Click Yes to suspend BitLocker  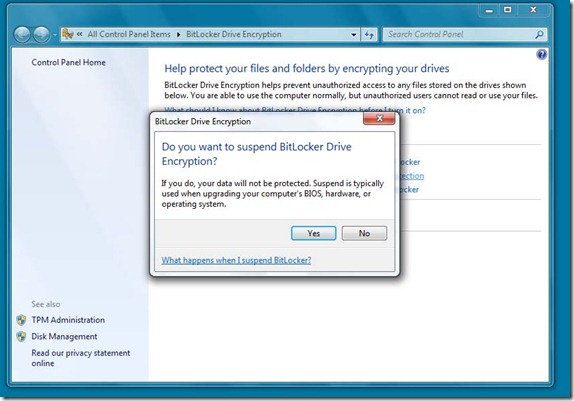[x=313, y=233]
